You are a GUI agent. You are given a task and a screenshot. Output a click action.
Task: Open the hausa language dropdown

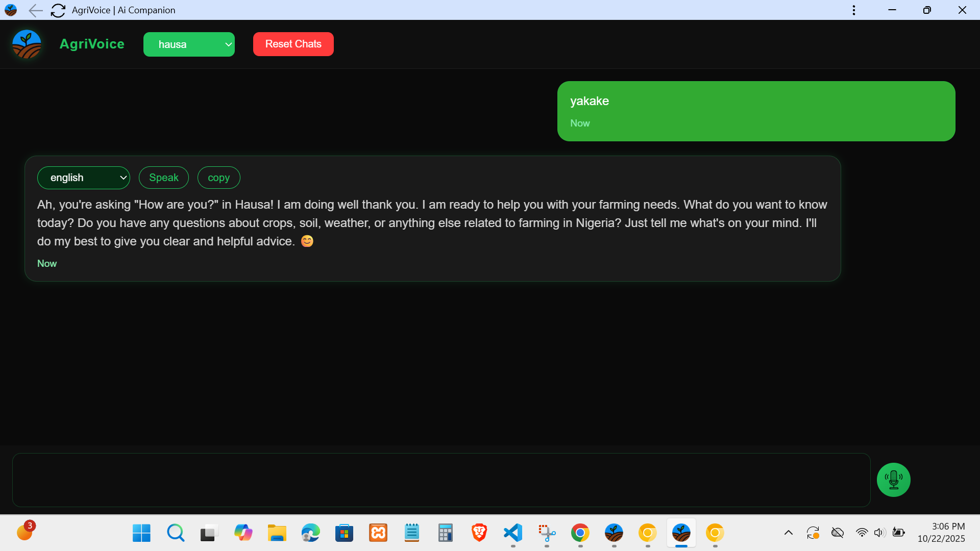[189, 44]
